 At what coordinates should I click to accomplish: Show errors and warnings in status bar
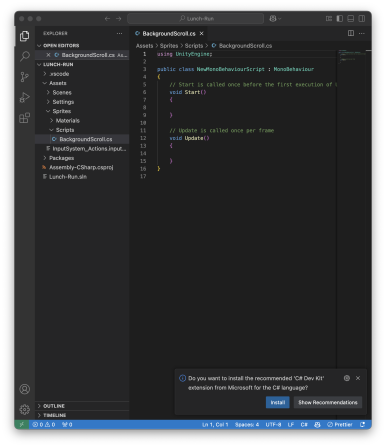tap(44, 424)
